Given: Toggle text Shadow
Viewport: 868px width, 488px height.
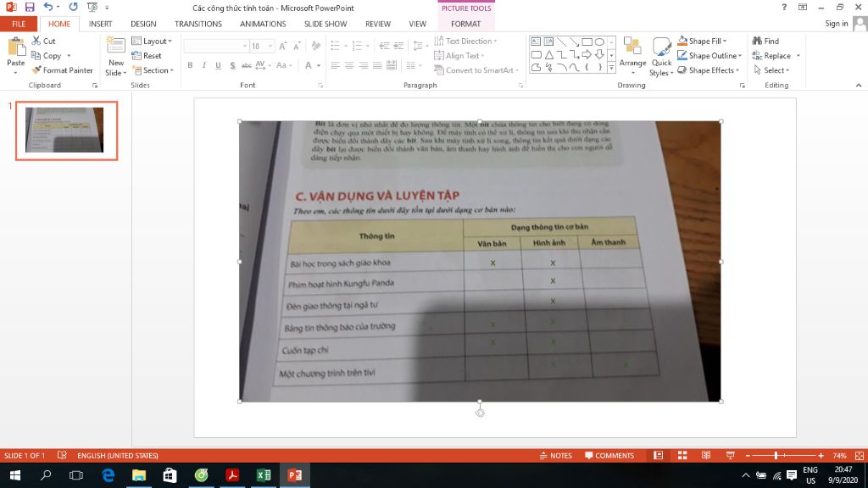Looking at the screenshot, I should point(232,65).
